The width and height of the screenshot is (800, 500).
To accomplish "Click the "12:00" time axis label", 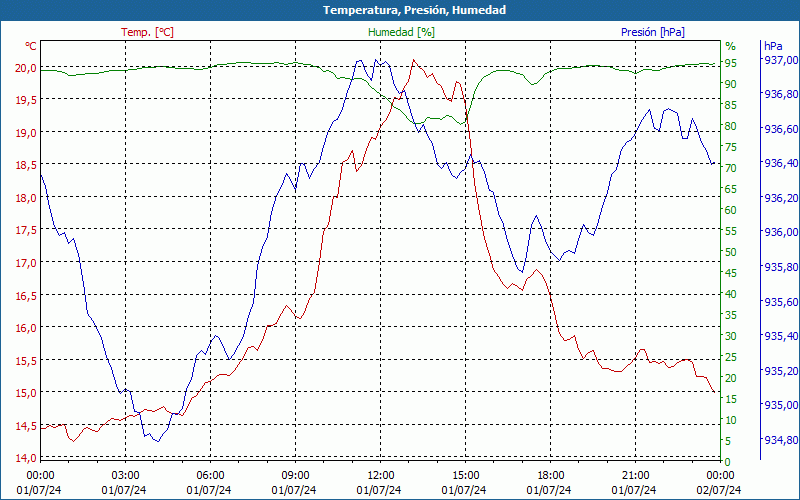I will point(380,476).
